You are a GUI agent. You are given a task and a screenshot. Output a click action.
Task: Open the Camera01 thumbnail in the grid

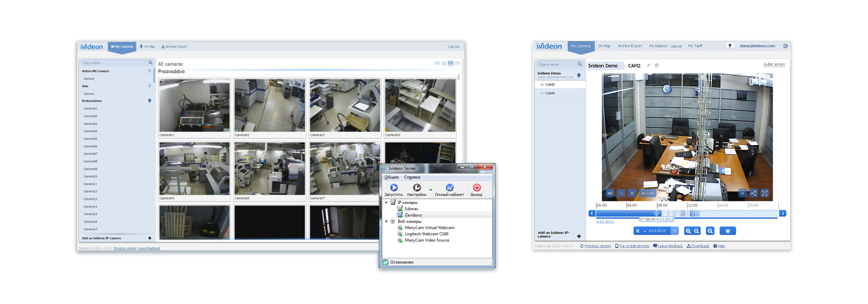194,106
